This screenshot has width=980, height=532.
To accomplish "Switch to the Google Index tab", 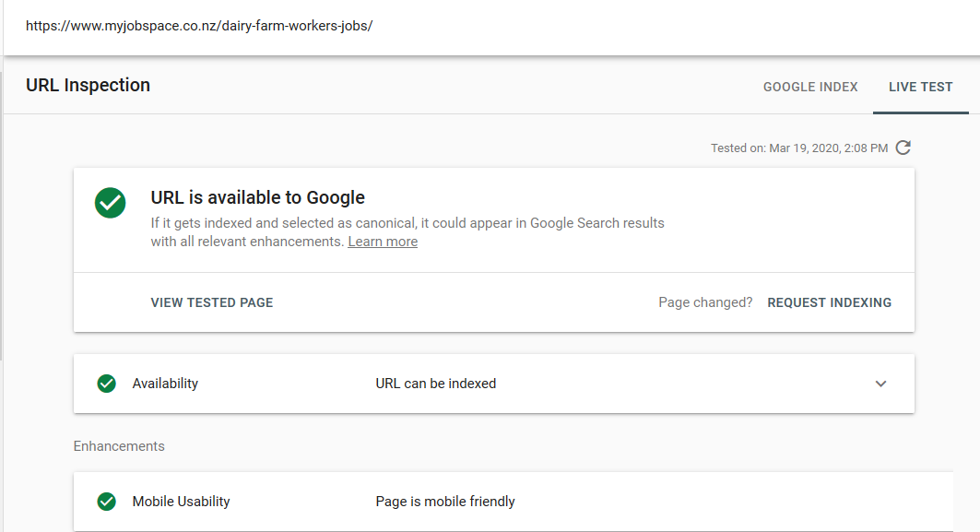I will 810,87.
